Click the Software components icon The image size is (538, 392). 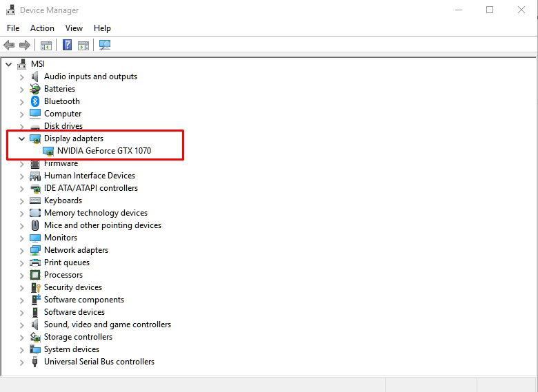coord(36,300)
